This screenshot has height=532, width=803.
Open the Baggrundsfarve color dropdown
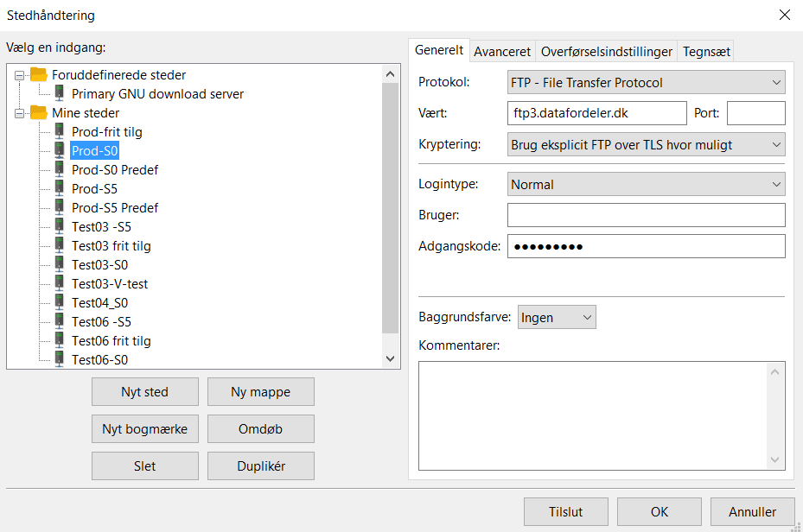coord(557,318)
